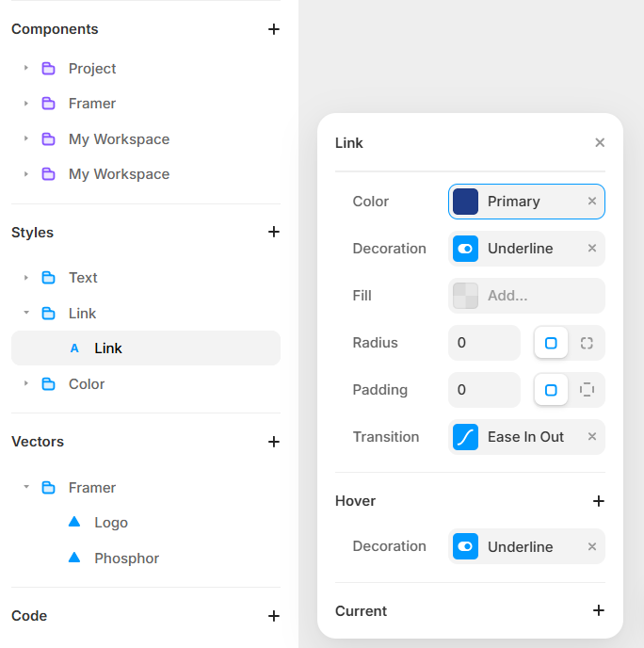
Task: Open the Primary color swatch
Action: (x=466, y=202)
